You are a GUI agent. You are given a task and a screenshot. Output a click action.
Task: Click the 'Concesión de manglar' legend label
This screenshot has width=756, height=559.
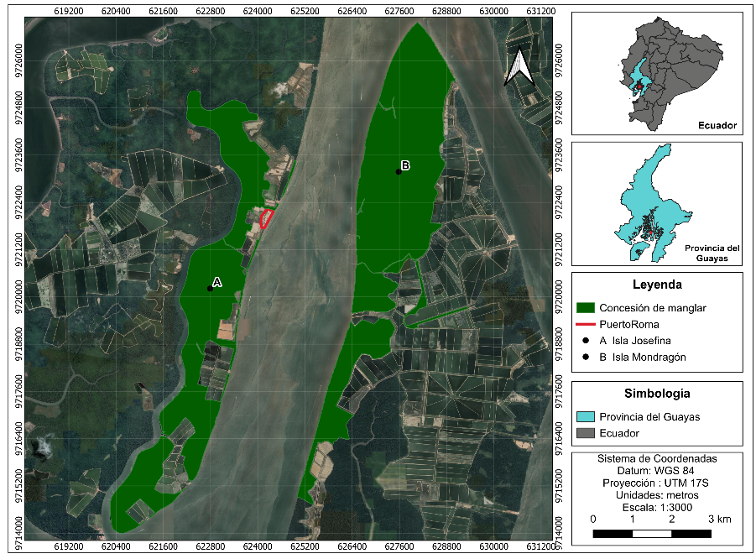pyautogui.click(x=653, y=308)
